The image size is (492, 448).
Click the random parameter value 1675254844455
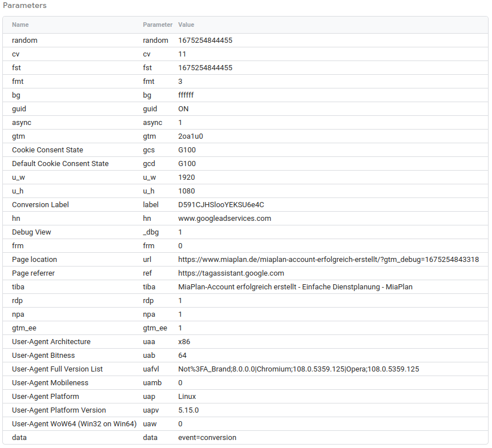(x=205, y=41)
